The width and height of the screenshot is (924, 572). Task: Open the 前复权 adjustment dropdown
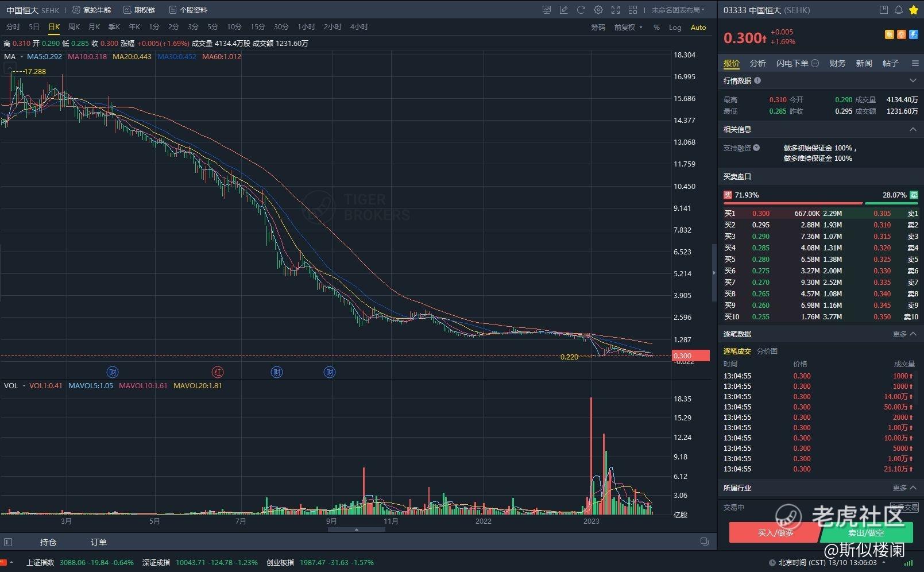click(x=628, y=27)
